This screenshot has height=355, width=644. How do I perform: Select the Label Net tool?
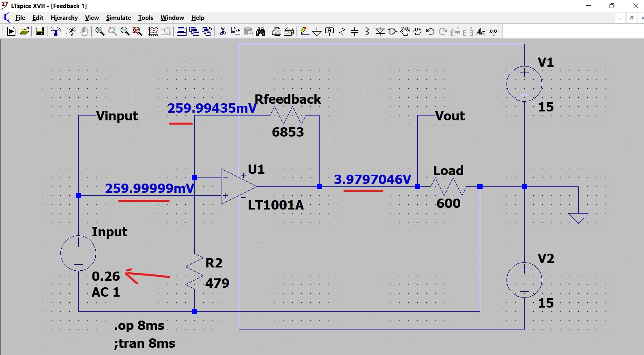point(330,32)
